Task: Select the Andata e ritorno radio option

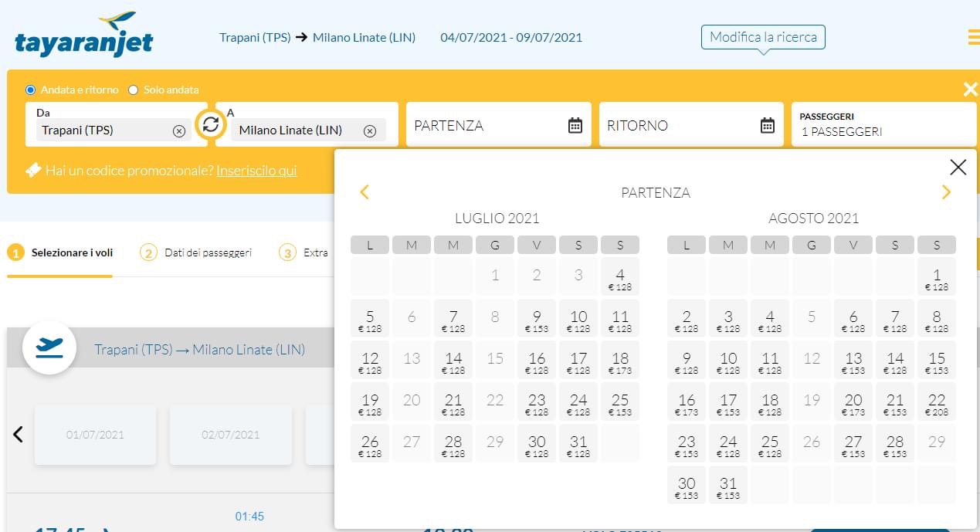Action: pyautogui.click(x=31, y=90)
